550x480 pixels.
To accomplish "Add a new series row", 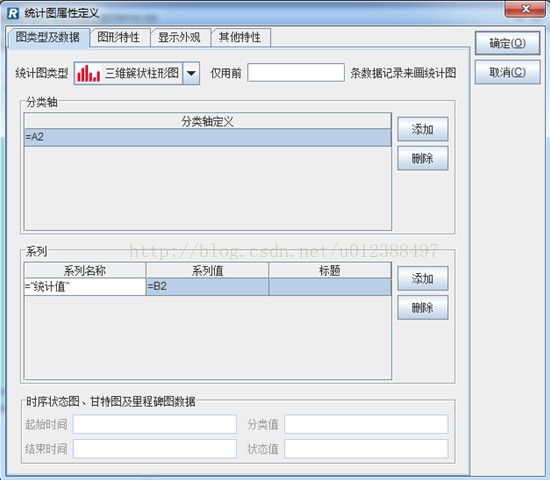I will (423, 279).
